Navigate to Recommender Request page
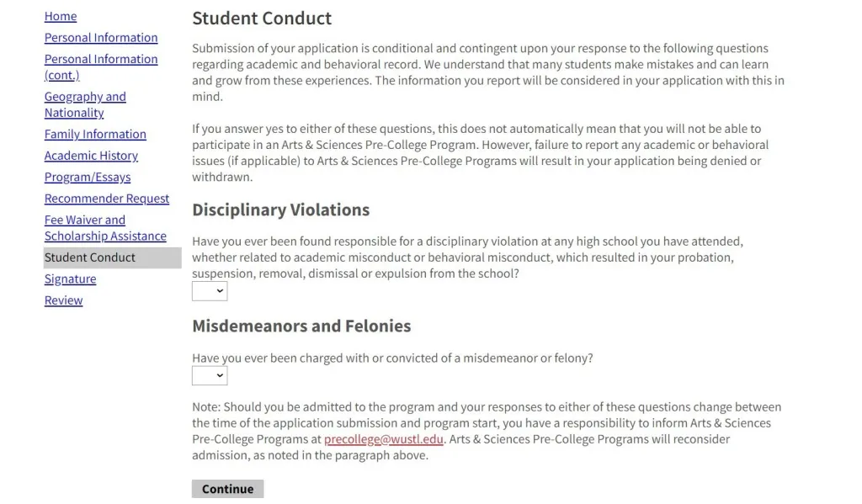This screenshot has height=504, width=862. pyautogui.click(x=107, y=199)
